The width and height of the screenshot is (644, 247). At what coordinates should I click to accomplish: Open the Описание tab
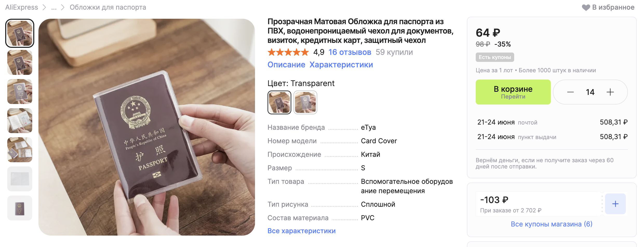[286, 65]
